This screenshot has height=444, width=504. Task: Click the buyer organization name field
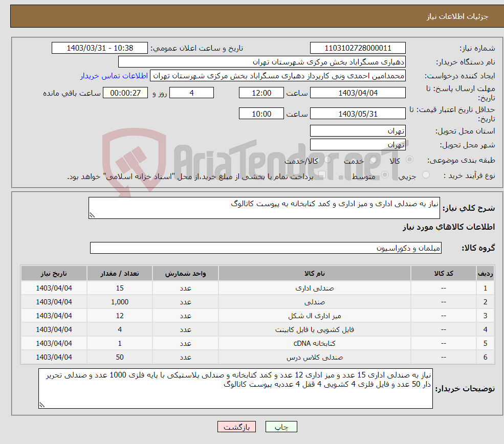click(x=261, y=62)
